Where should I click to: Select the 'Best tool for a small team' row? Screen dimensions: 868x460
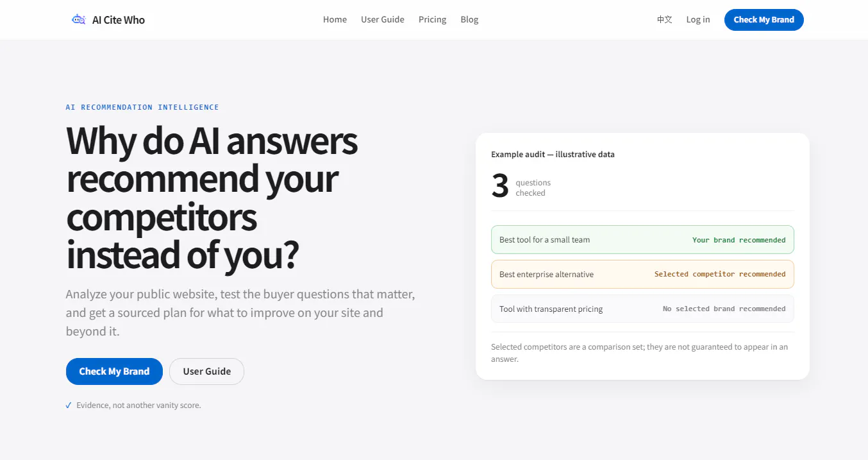pyautogui.click(x=642, y=240)
